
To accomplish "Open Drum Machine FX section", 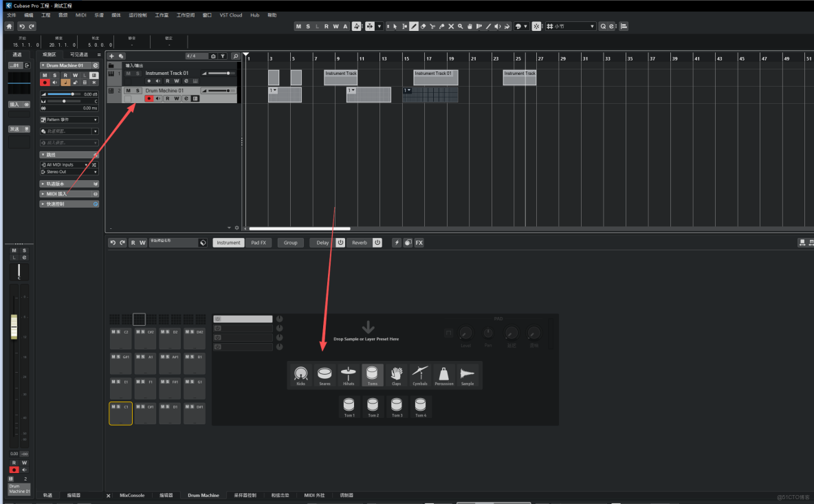I will pos(419,243).
